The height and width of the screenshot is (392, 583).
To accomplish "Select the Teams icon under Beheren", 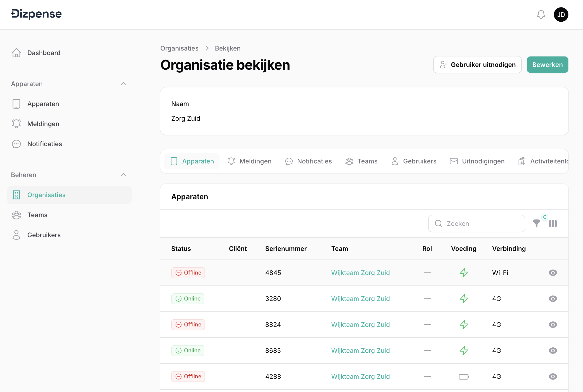I will 16,215.
